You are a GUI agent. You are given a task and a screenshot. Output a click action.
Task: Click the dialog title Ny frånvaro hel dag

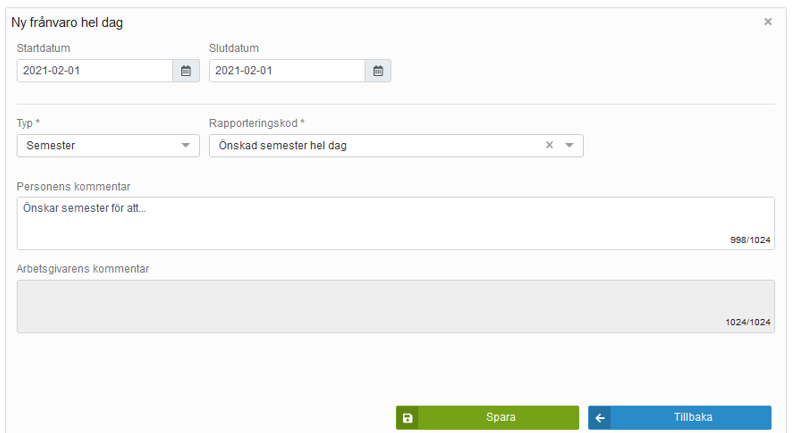pyautogui.click(x=67, y=22)
